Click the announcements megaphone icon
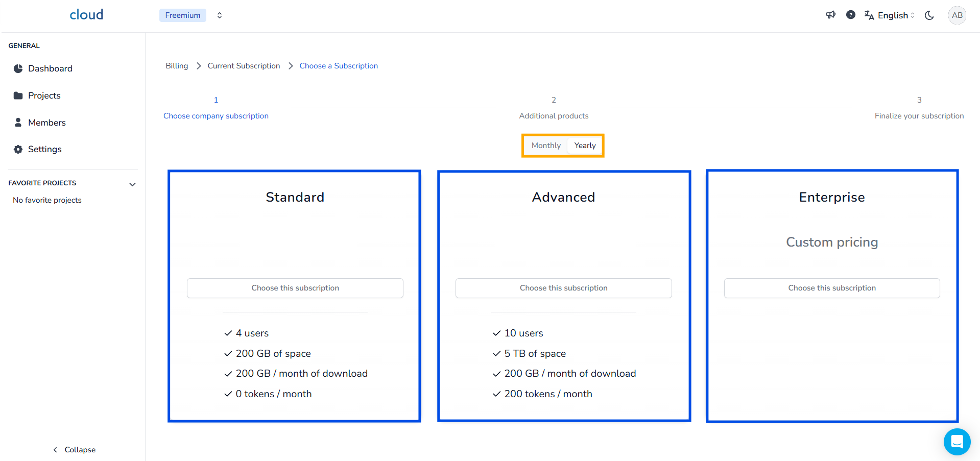Screen dimensions: 980x461 click(831, 15)
